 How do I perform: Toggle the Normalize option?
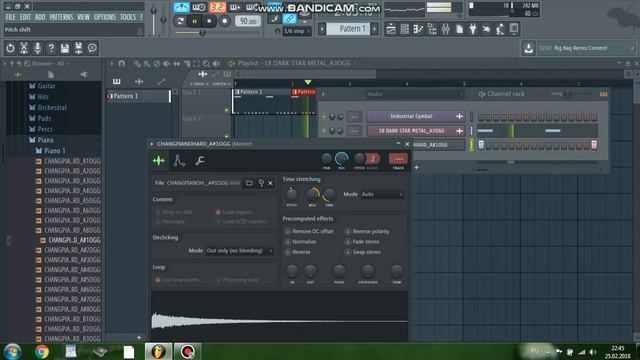point(287,242)
